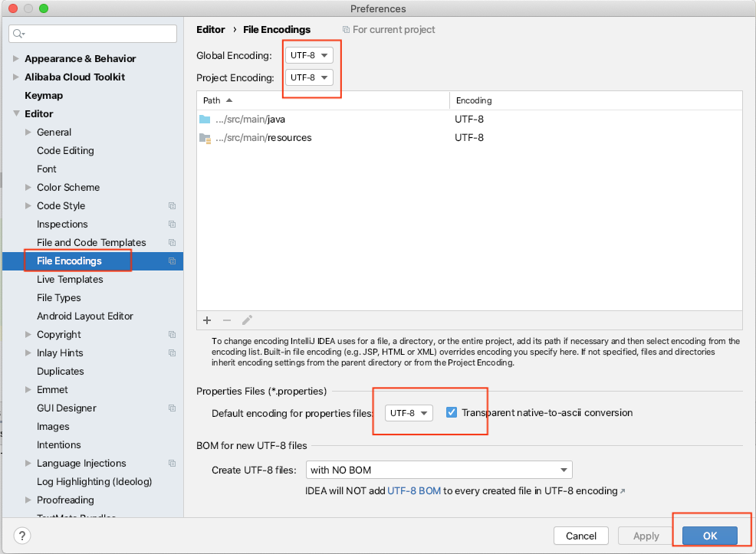Expand the Appearance & Behavior section
756x554 pixels.
17,59
